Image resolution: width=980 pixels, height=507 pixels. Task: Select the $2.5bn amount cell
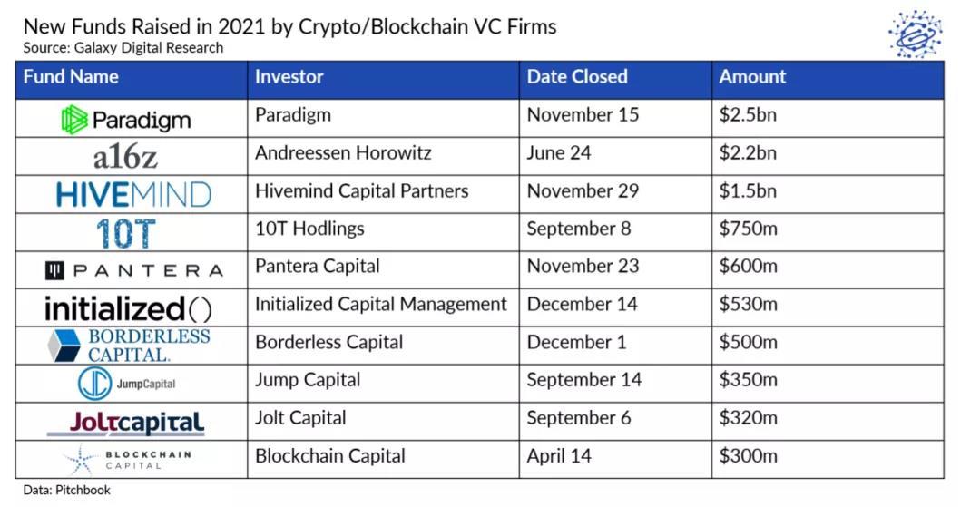[x=748, y=115]
